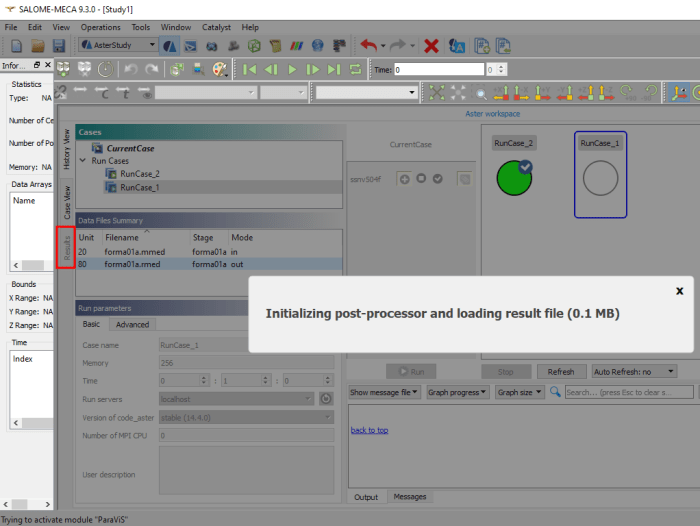Click the Time Index list horizontal scrollbar
Viewport: 700px width, 526px height.
(31, 423)
